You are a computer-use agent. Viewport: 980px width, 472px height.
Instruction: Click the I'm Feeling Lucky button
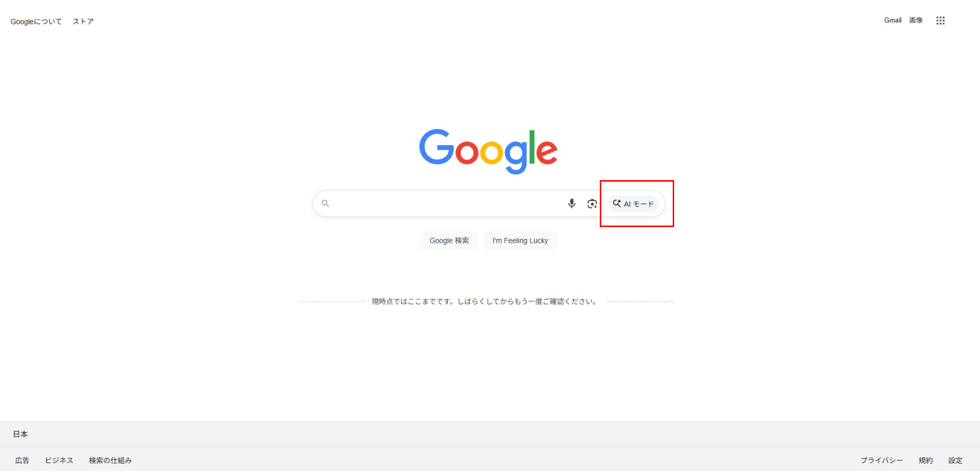520,240
